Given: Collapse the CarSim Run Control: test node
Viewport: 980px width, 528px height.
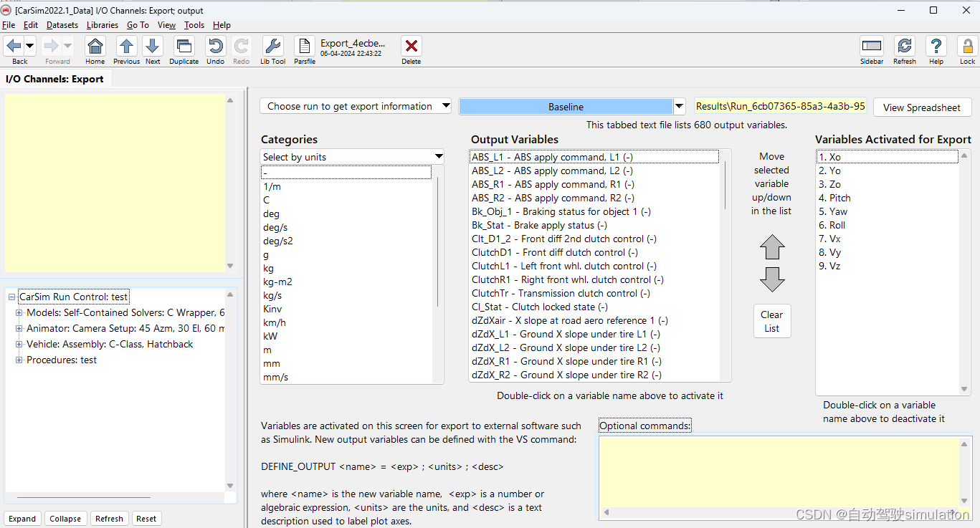Looking at the screenshot, I should pos(12,297).
